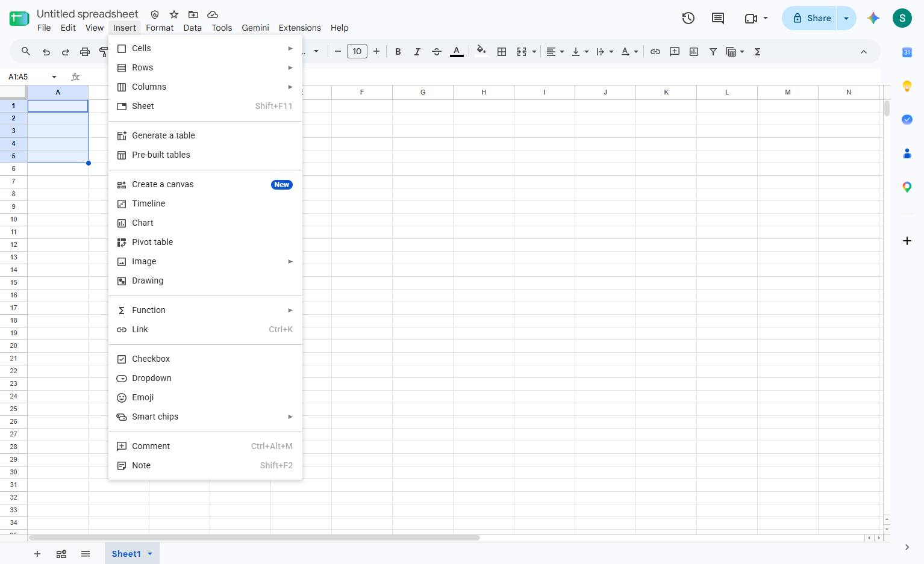Viewport: 924px width, 564px height.
Task: Click the search menus magnifier icon
Action: [25, 52]
